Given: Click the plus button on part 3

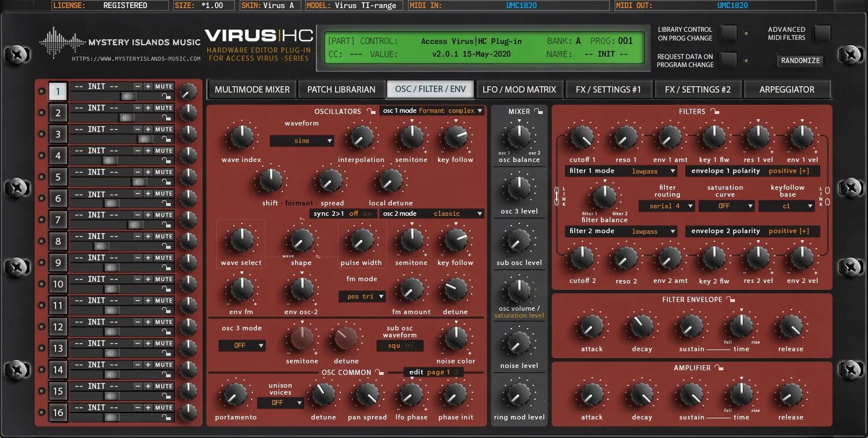Looking at the screenshot, I should (x=148, y=129).
